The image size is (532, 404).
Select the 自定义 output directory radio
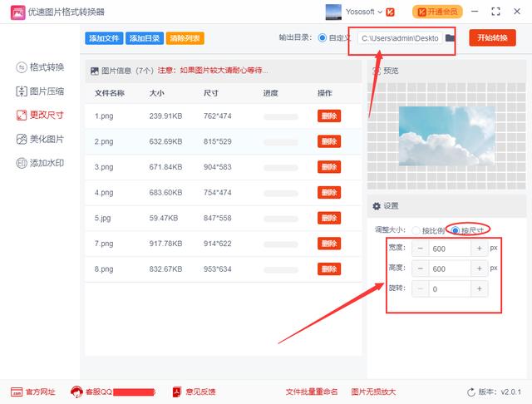point(323,38)
